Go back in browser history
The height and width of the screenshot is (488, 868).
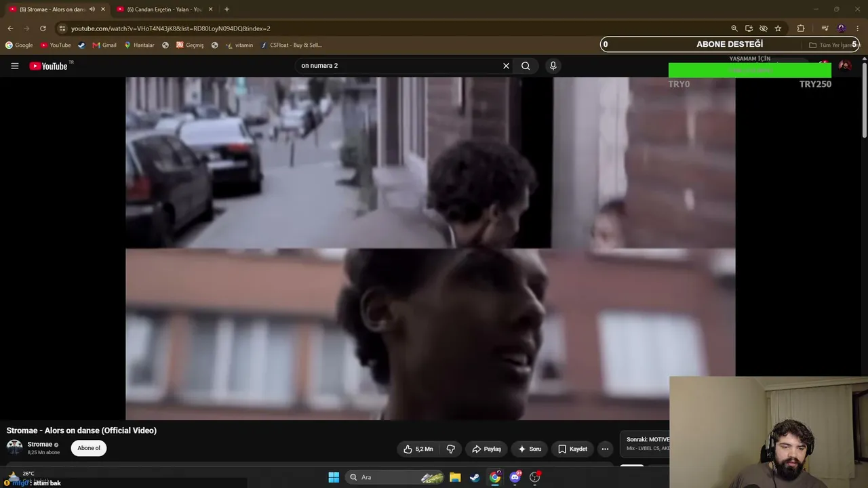pos(10,28)
